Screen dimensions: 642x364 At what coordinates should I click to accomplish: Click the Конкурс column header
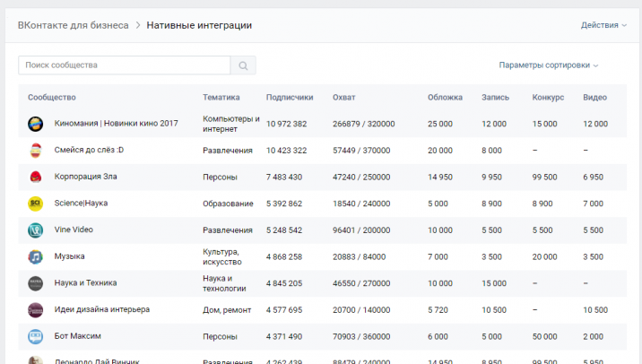[x=548, y=98]
